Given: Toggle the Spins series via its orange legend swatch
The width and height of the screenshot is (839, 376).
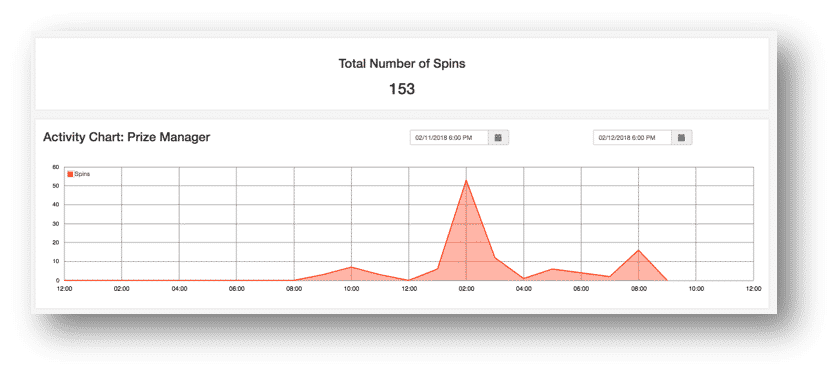Looking at the screenshot, I should pyautogui.click(x=70, y=174).
